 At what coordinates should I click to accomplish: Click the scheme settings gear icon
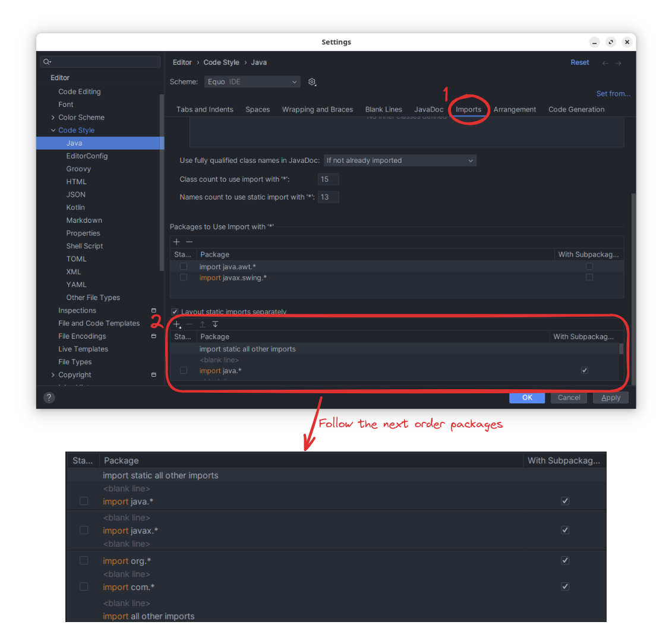click(x=312, y=82)
